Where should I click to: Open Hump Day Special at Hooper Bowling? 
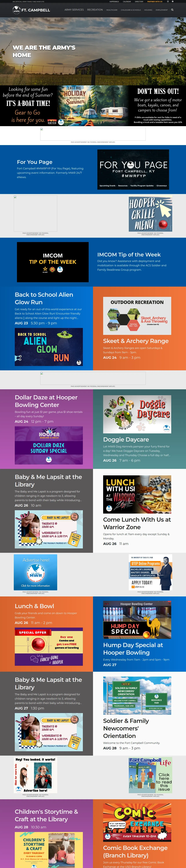click(x=133, y=649)
